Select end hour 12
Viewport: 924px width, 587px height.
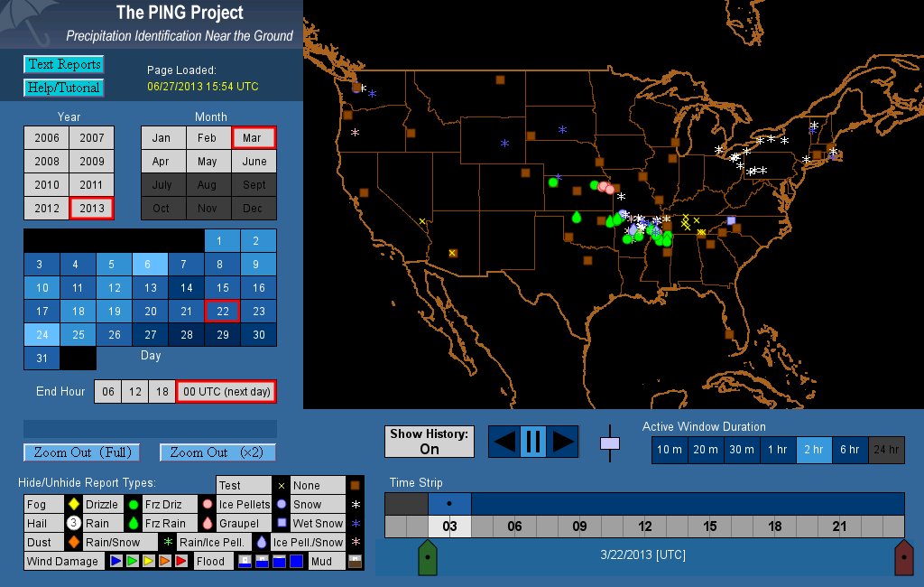pos(135,391)
